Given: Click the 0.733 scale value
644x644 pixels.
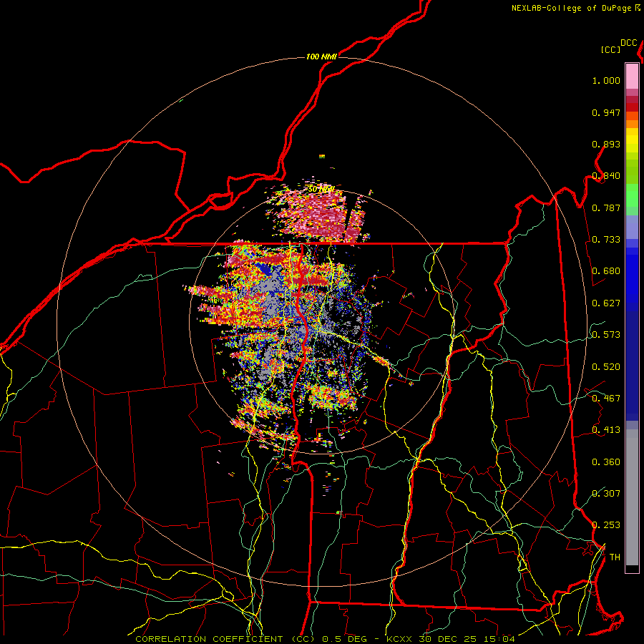Looking at the screenshot, I should tap(606, 240).
